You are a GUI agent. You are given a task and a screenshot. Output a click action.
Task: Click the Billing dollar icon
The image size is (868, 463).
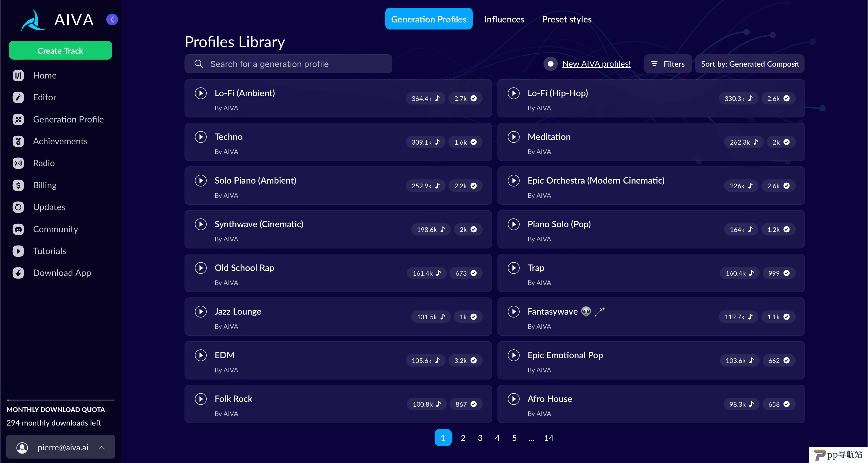18,185
